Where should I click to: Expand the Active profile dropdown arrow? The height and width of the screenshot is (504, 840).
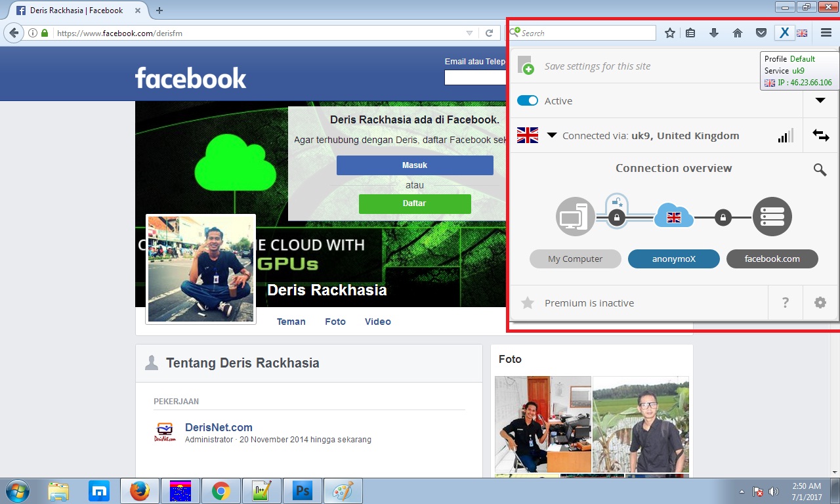(820, 100)
